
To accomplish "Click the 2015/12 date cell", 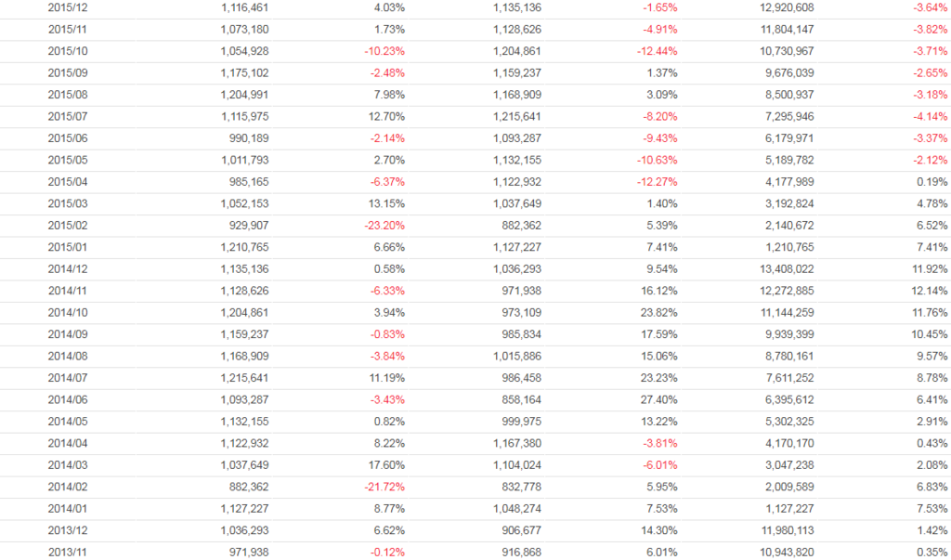I will click(68, 7).
